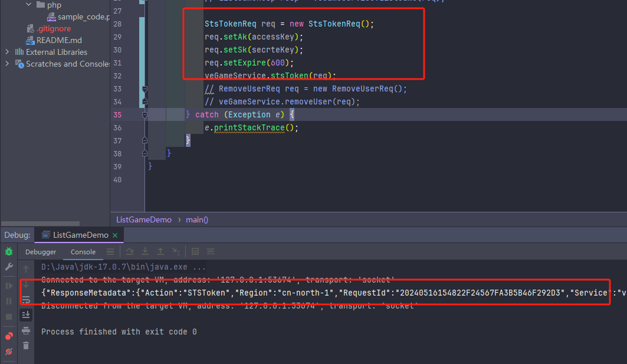Click line number 36 gutter
627x364 pixels.
click(117, 128)
